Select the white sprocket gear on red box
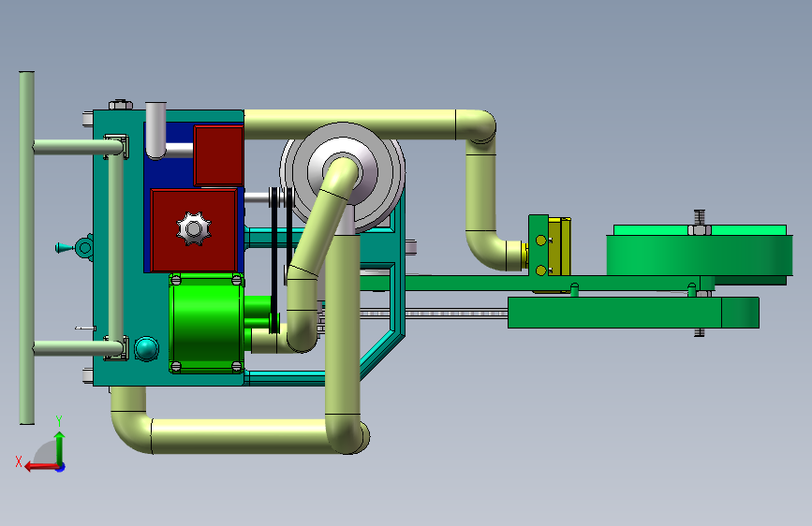This screenshot has width=812, height=526. [x=193, y=228]
